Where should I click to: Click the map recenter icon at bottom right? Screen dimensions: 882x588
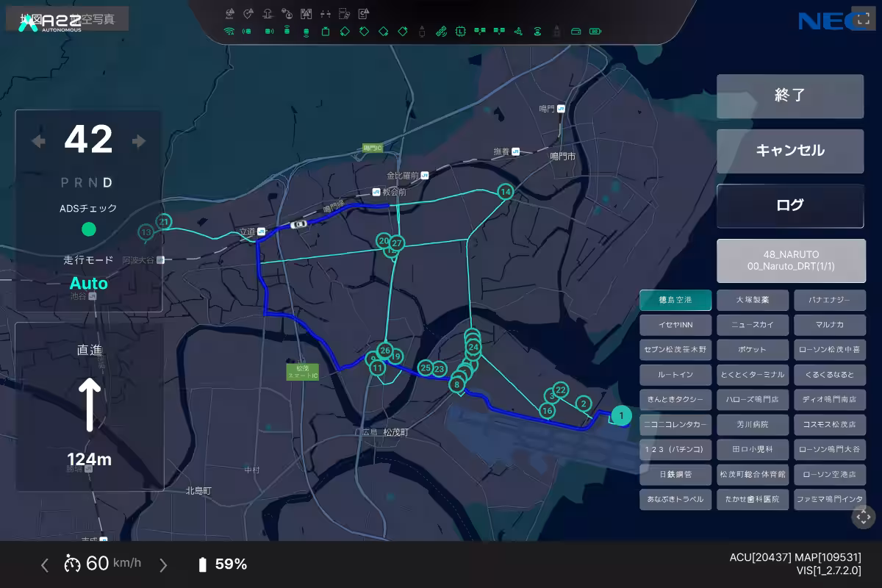pos(863,517)
